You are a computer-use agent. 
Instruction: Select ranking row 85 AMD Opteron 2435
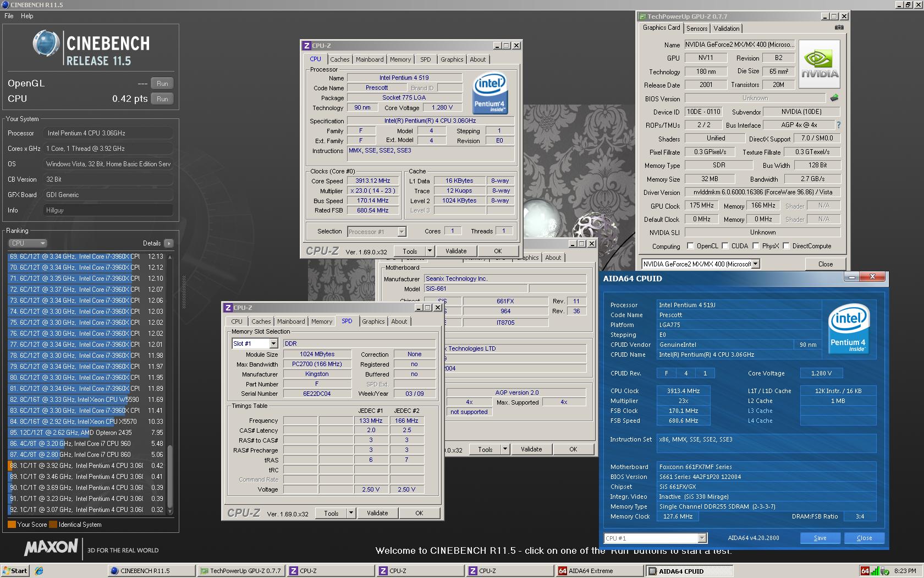point(86,433)
